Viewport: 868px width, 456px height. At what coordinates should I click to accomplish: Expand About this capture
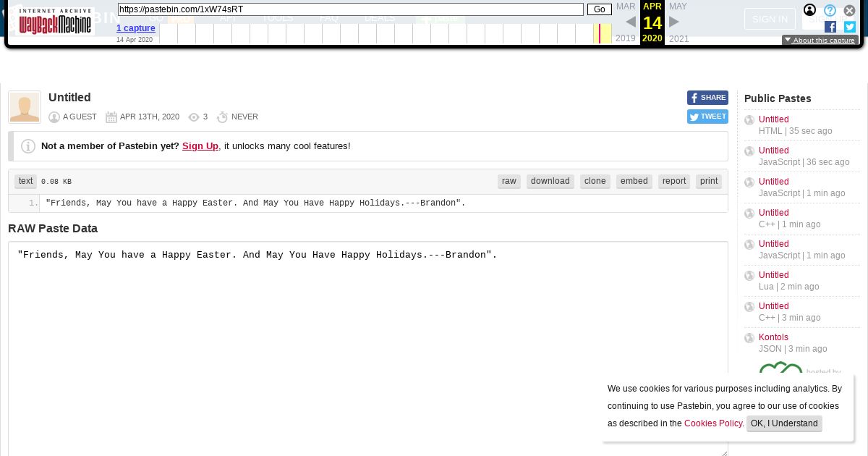820,41
